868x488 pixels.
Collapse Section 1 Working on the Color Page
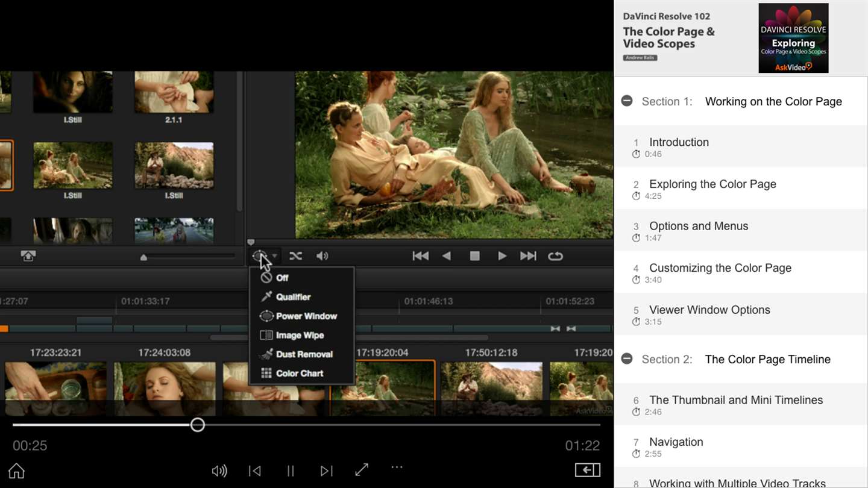[x=627, y=101]
